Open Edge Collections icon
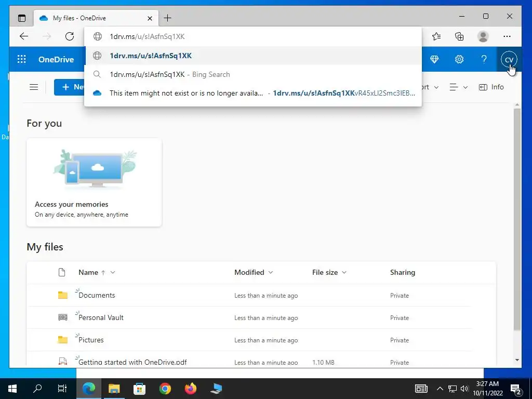532x399 pixels. [459, 36]
